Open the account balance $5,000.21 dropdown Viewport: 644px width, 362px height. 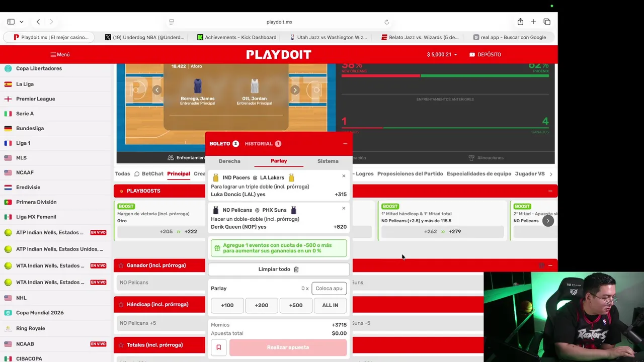(442, 54)
